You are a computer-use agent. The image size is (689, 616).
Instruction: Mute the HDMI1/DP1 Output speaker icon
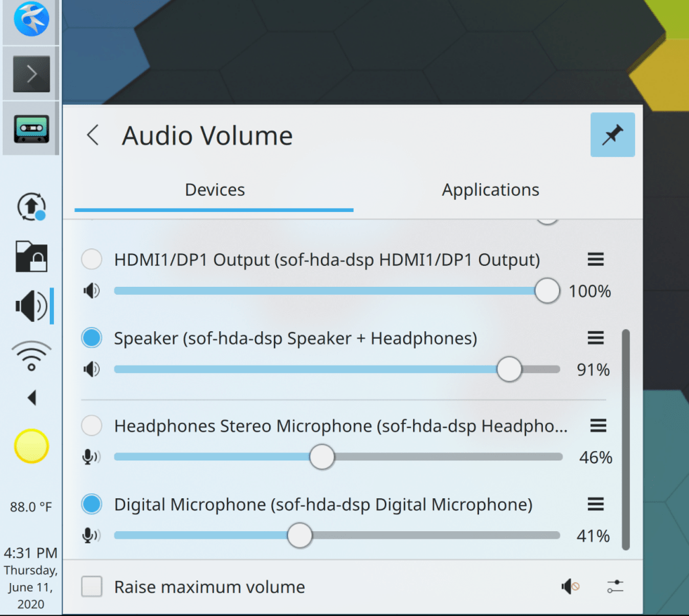pos(91,291)
